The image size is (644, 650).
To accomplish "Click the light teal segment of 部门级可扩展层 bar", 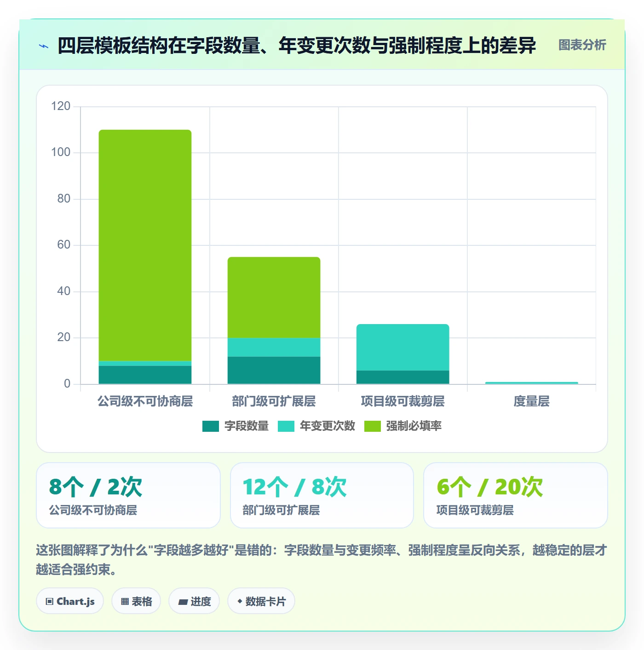I will [x=274, y=347].
